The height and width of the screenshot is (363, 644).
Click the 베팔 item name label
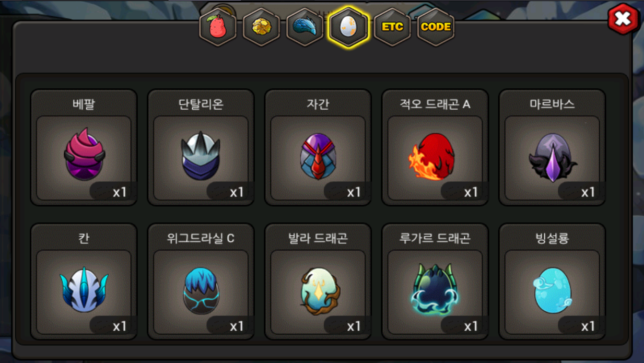tap(84, 104)
